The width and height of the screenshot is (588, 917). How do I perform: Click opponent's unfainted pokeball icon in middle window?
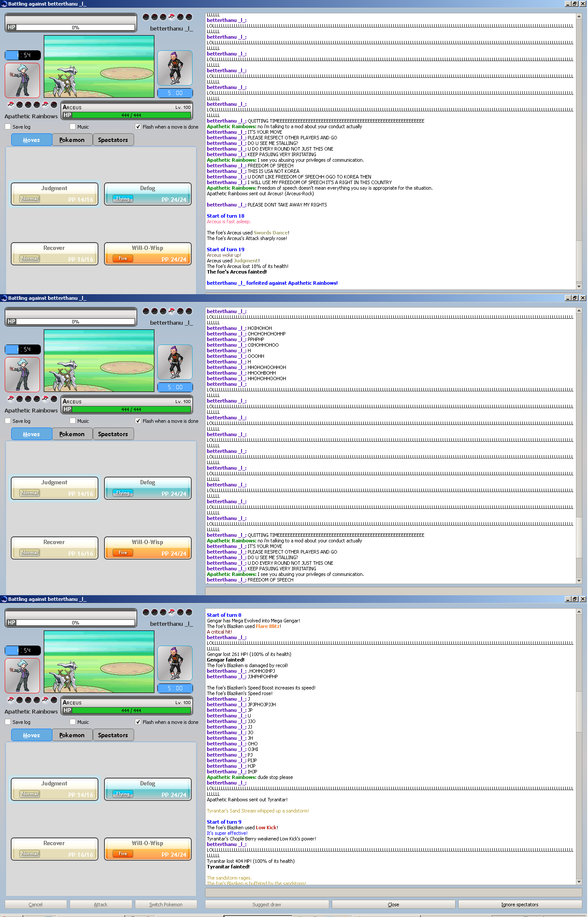point(171,311)
